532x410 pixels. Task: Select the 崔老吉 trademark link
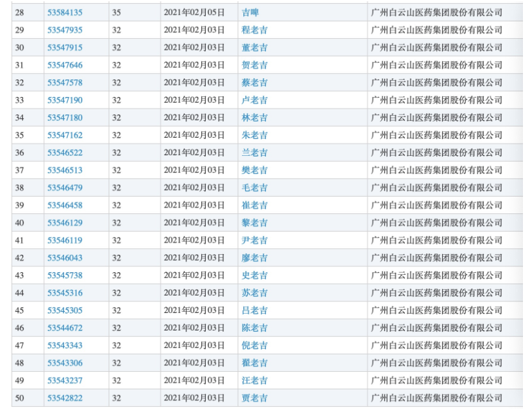pos(254,205)
